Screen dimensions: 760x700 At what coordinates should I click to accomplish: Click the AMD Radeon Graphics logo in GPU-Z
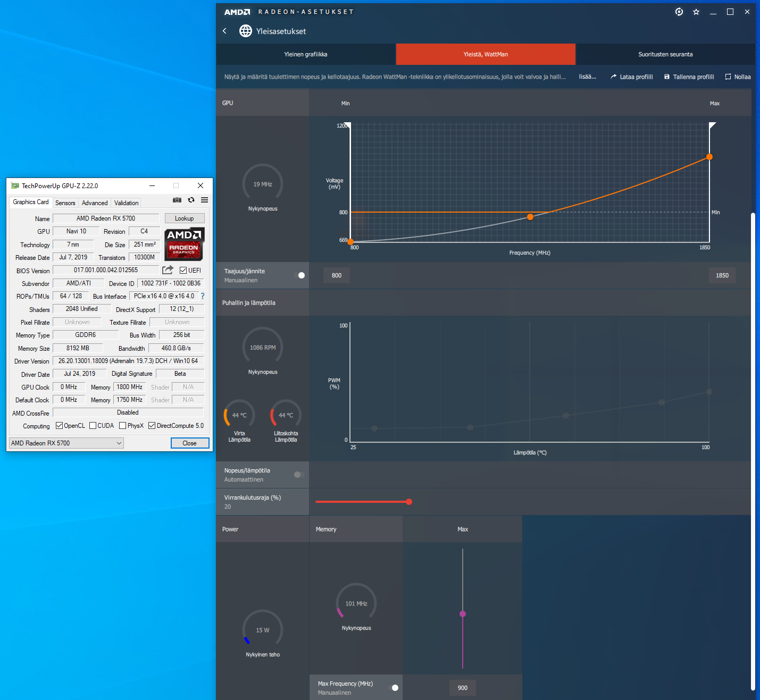[x=184, y=244]
